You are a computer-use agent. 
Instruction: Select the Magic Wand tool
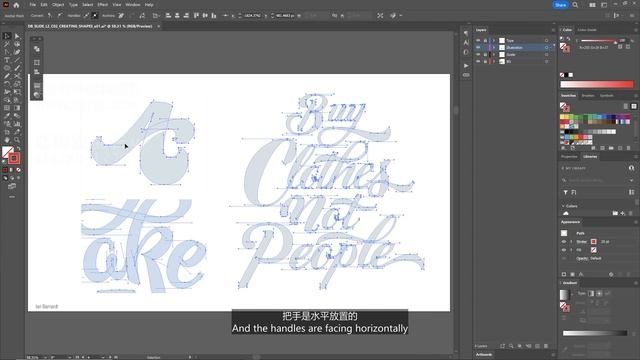coord(7,44)
